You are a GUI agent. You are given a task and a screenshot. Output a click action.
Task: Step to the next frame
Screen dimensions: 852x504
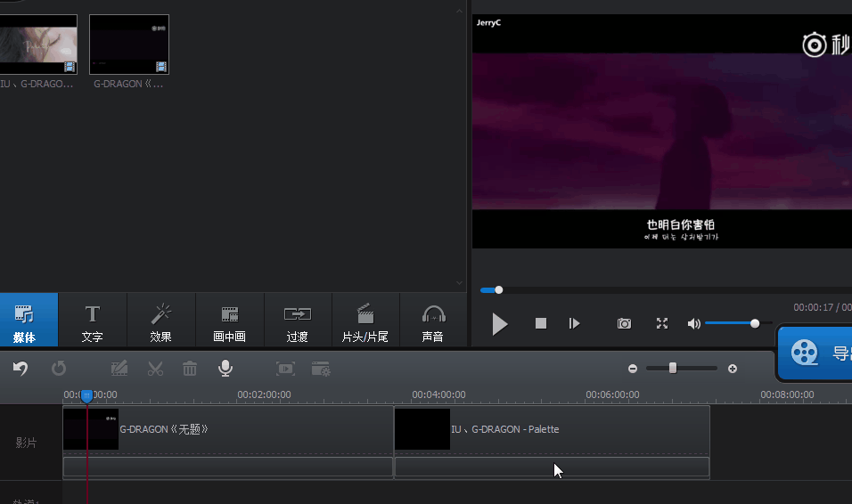click(574, 324)
